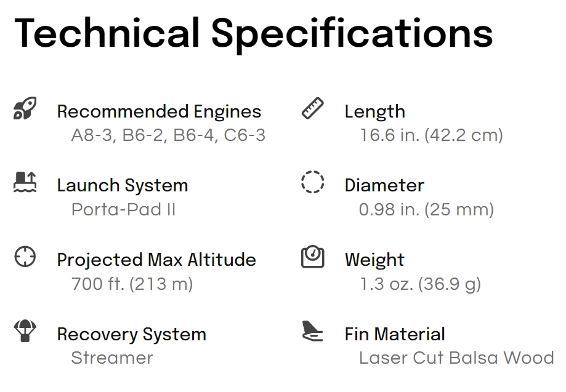Click the rocket icon beside Recommended Engines
This screenshot has width=566, height=392.
pos(25,108)
